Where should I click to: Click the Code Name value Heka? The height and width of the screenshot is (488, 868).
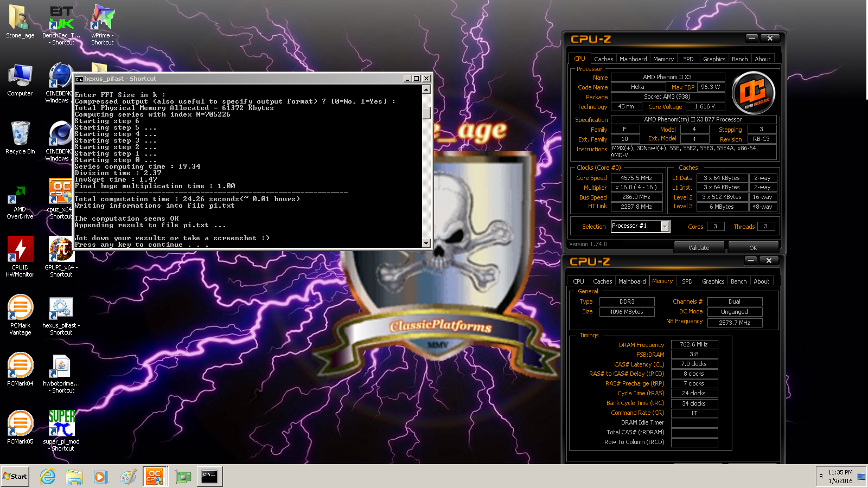tap(638, 87)
